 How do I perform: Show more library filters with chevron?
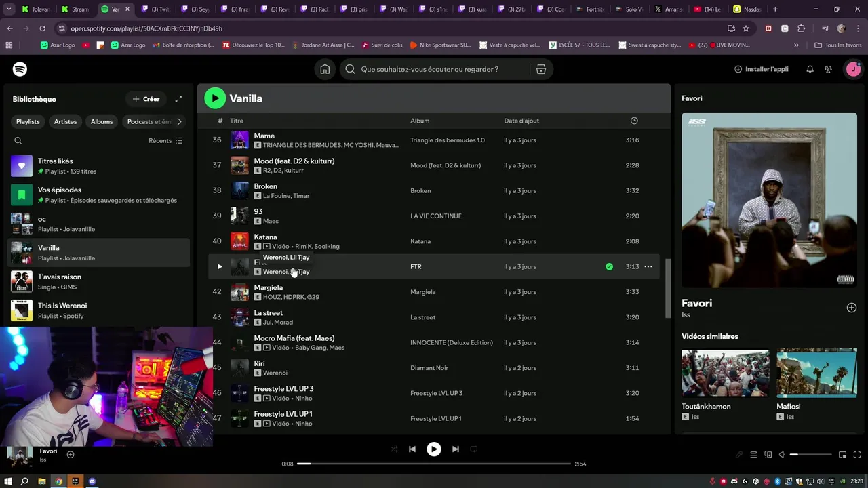179,121
